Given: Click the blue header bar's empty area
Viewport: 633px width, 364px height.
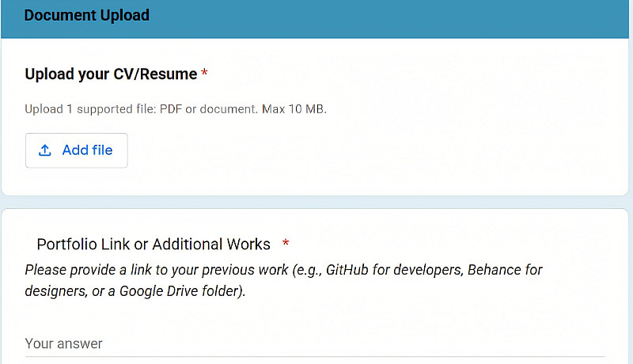Looking at the screenshot, I should tap(396, 15).
